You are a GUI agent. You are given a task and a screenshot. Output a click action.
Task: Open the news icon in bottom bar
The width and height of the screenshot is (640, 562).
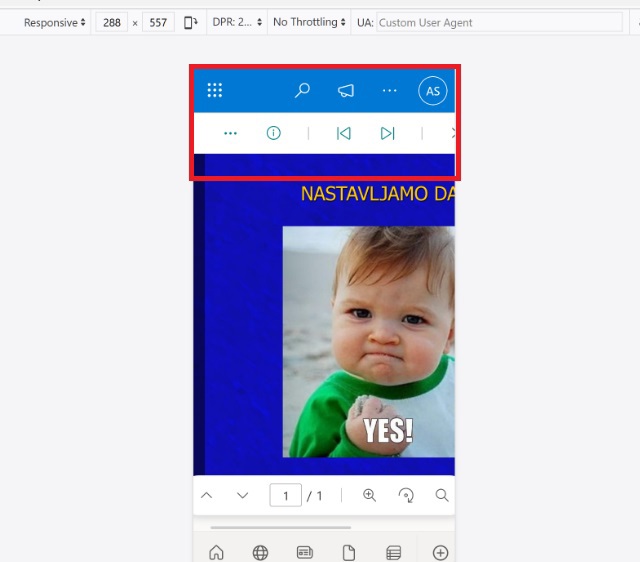coord(304,553)
